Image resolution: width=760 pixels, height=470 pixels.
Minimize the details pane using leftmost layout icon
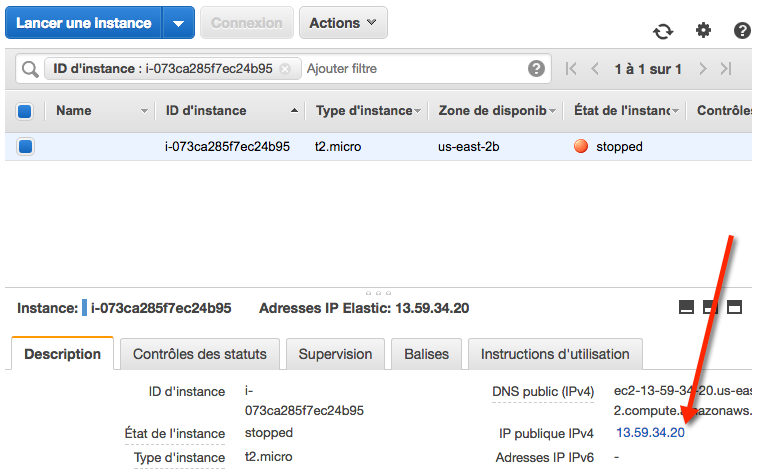(686, 307)
